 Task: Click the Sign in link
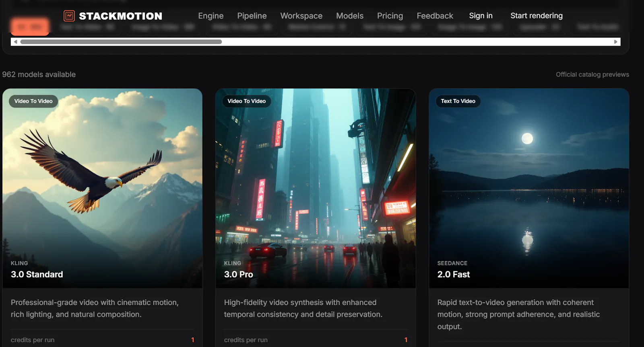coord(481,16)
